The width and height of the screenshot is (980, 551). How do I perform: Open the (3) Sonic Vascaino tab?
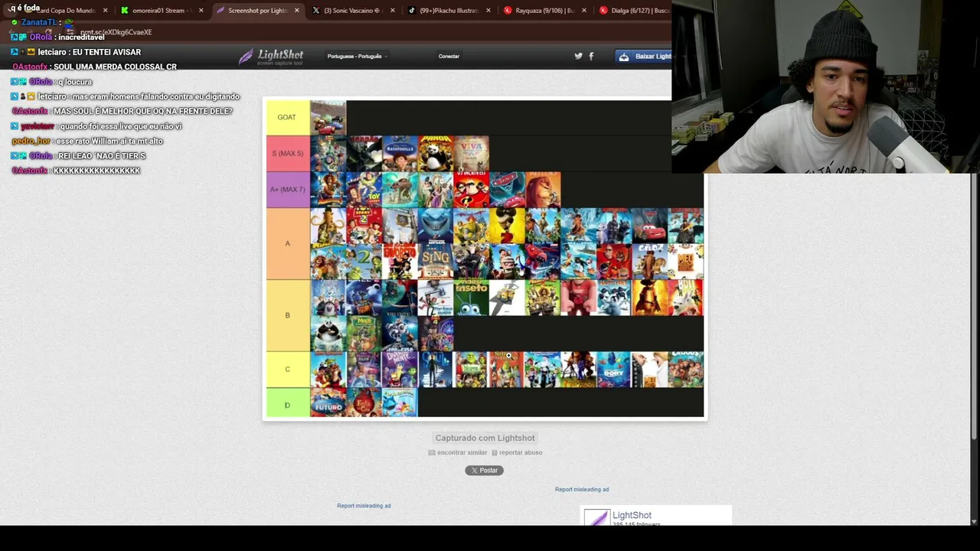point(353,11)
